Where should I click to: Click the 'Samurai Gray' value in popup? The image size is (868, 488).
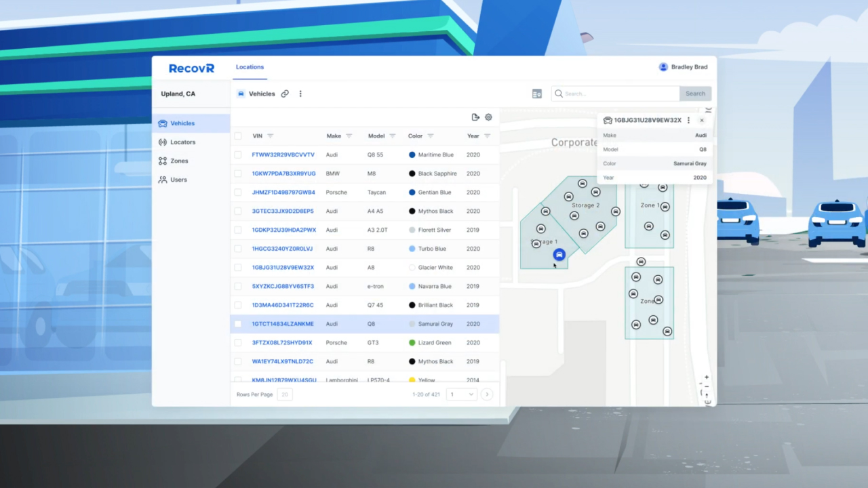point(690,164)
